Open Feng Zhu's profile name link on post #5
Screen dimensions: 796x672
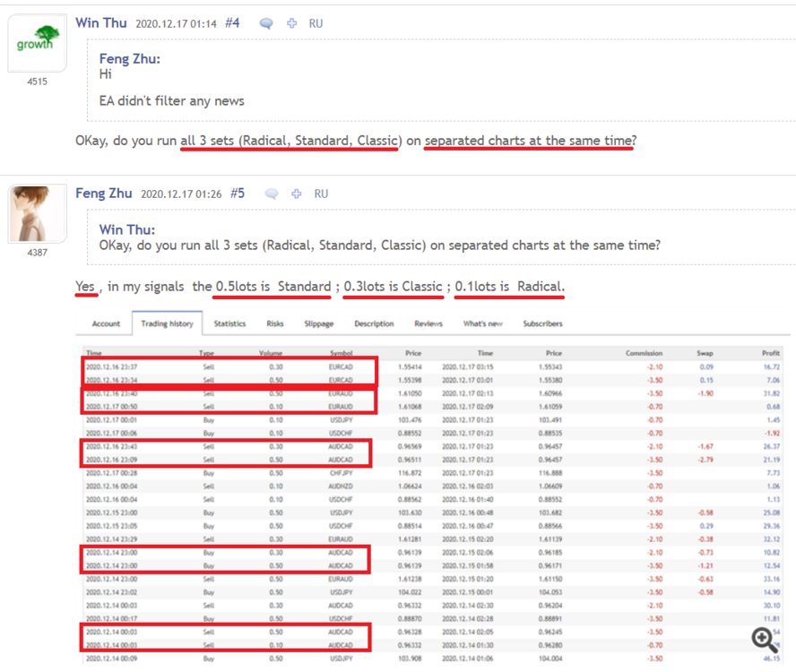104,194
